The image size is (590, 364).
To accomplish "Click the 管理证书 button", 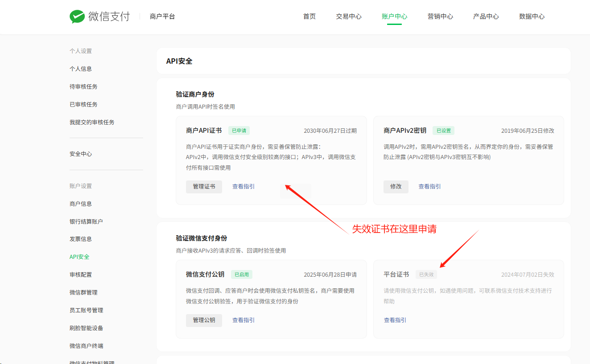I will [204, 187].
